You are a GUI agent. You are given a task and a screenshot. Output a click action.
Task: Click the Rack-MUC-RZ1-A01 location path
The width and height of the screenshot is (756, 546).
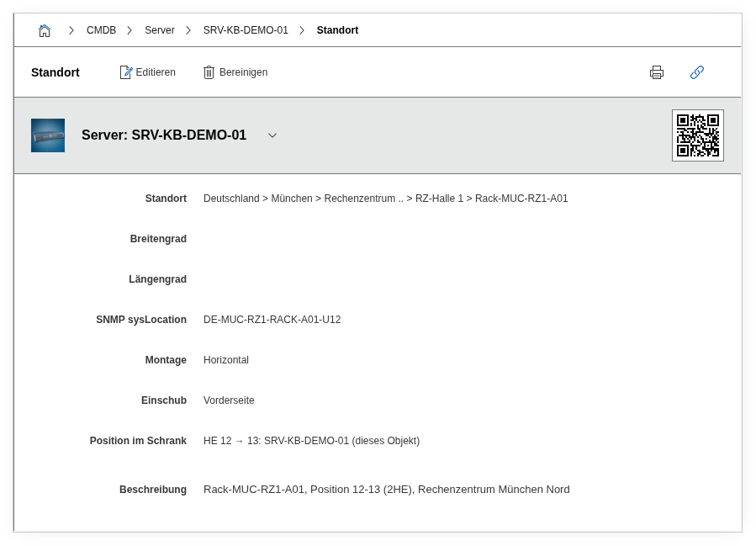click(521, 199)
